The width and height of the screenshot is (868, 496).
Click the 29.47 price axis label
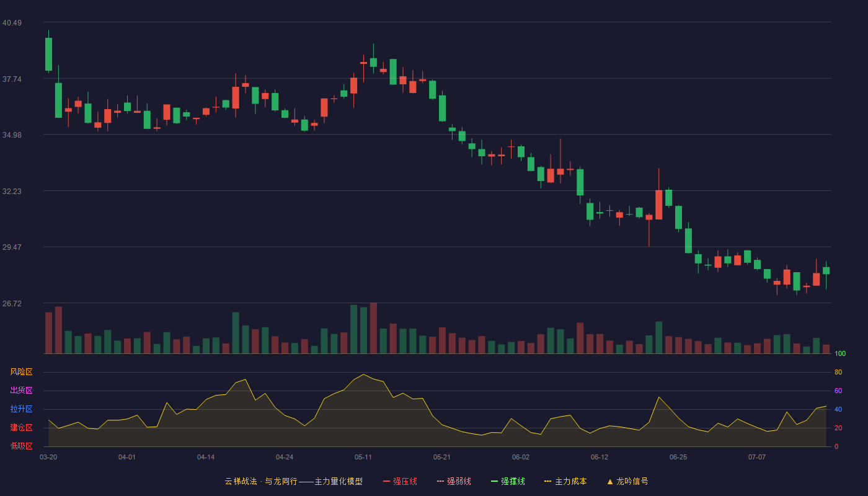point(12,247)
